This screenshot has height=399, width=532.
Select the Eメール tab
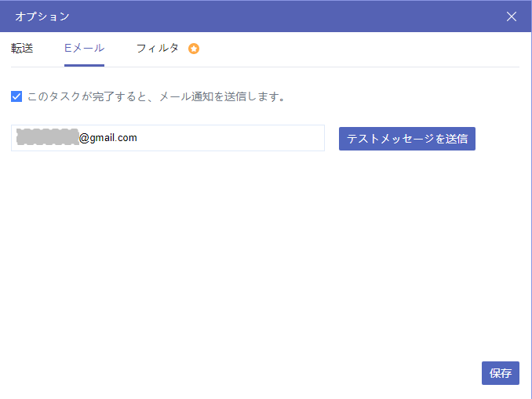(x=84, y=49)
